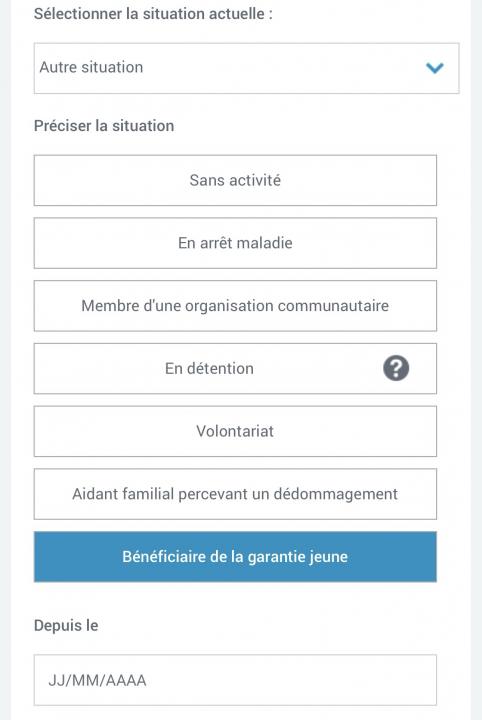This screenshot has width=482, height=720.
Task: Click the 'Préciser la situation' heading
Action: (x=104, y=126)
